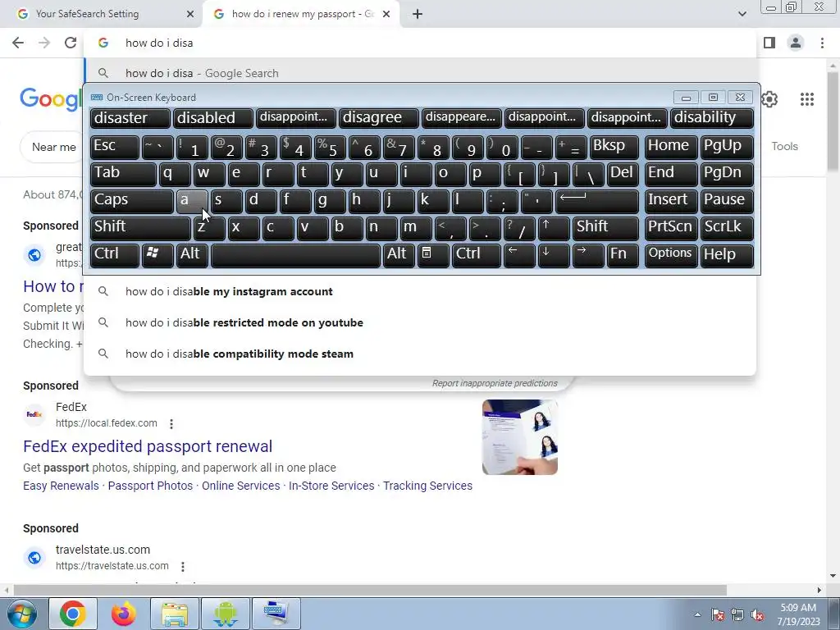
Task: Select the 'disagree' word prediction
Action: click(379, 118)
